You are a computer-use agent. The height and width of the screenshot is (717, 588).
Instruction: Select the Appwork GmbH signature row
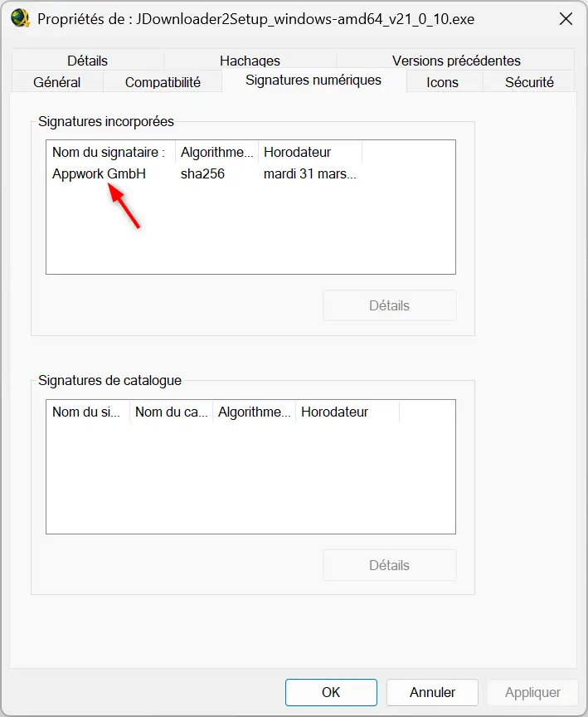[205, 173]
